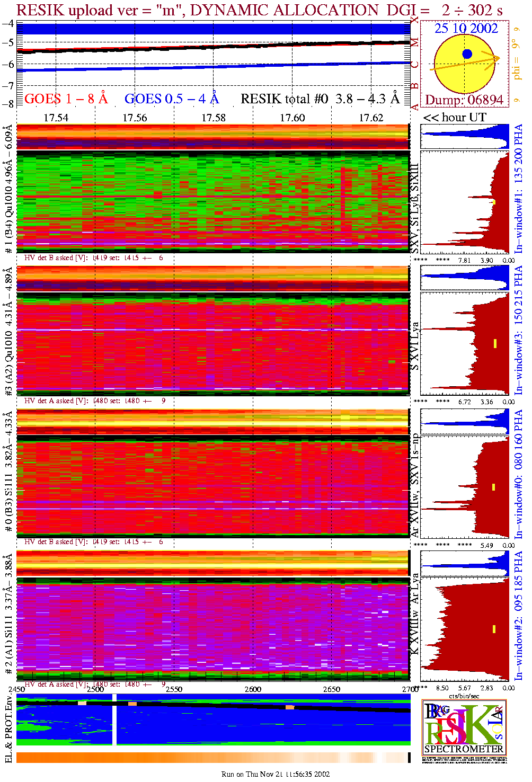Select the yellow marker in In-window#3 histogram
532x782 pixels.
[x=495, y=343]
